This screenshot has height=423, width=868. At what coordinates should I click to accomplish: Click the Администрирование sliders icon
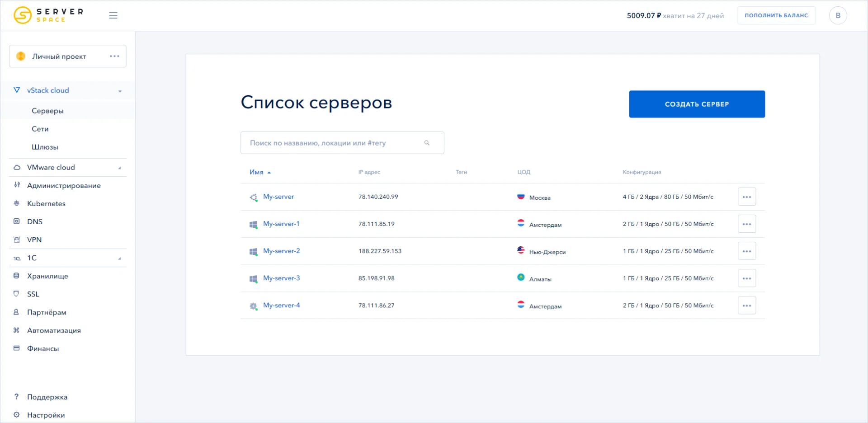click(17, 185)
